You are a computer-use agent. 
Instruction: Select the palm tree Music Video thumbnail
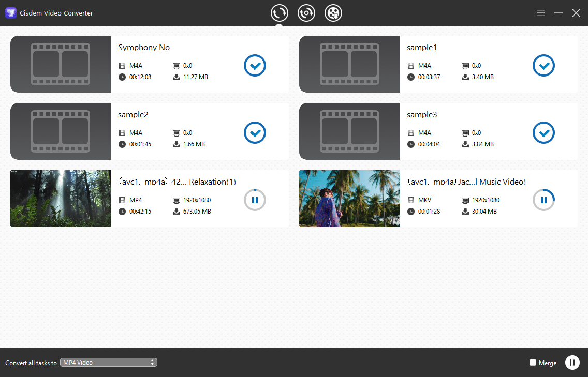click(349, 199)
